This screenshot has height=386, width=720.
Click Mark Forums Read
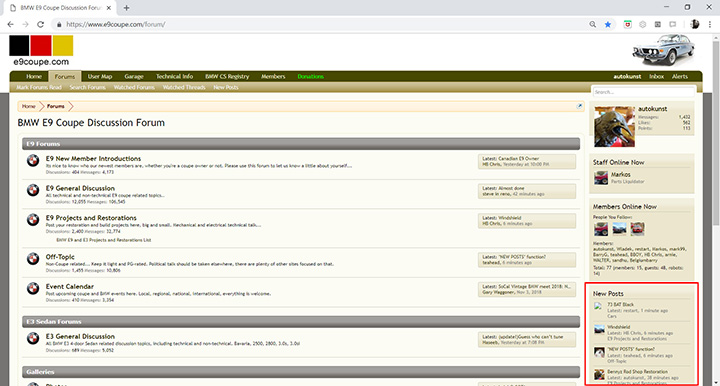point(39,87)
